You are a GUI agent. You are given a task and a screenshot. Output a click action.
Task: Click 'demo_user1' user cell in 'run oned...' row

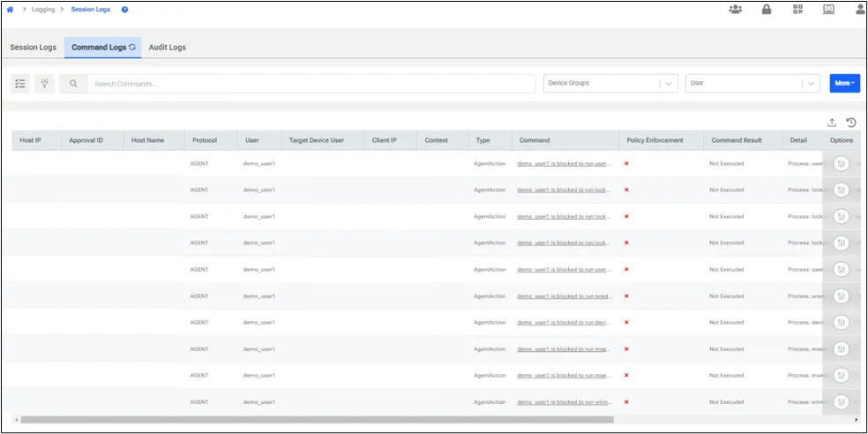[x=259, y=296]
